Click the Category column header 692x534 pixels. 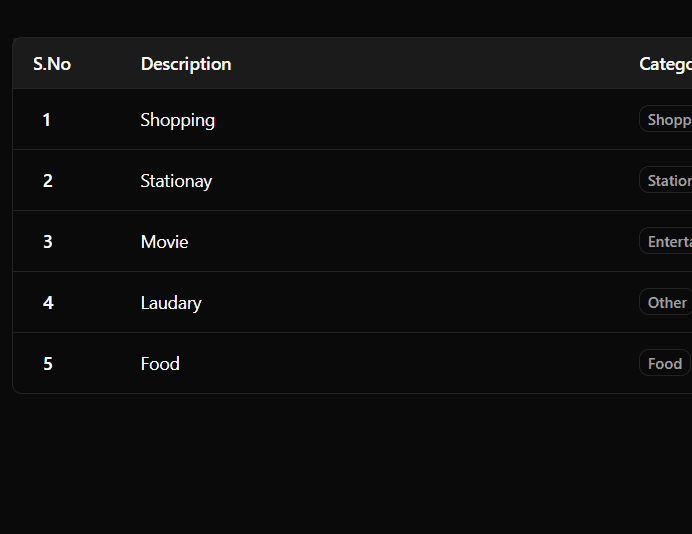click(x=666, y=64)
